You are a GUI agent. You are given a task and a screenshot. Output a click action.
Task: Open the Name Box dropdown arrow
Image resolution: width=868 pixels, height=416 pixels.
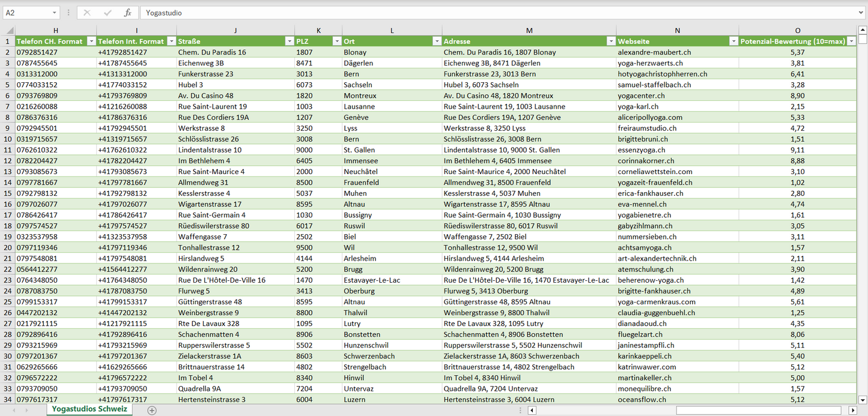click(54, 13)
